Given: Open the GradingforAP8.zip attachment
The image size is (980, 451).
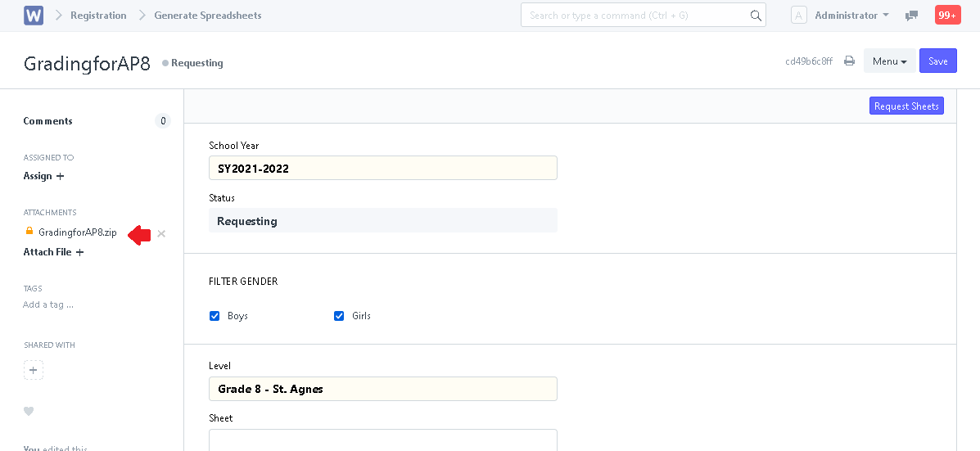Looking at the screenshot, I should click(x=78, y=232).
